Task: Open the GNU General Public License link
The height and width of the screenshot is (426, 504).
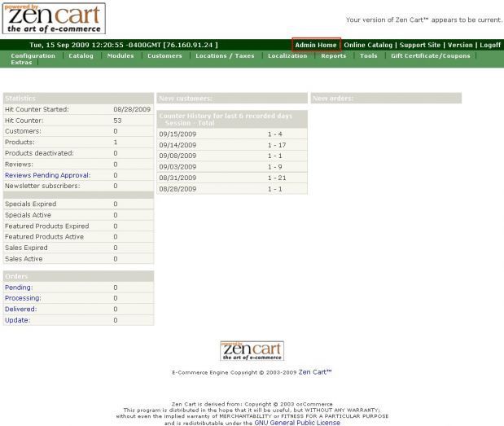Action: click(x=297, y=423)
